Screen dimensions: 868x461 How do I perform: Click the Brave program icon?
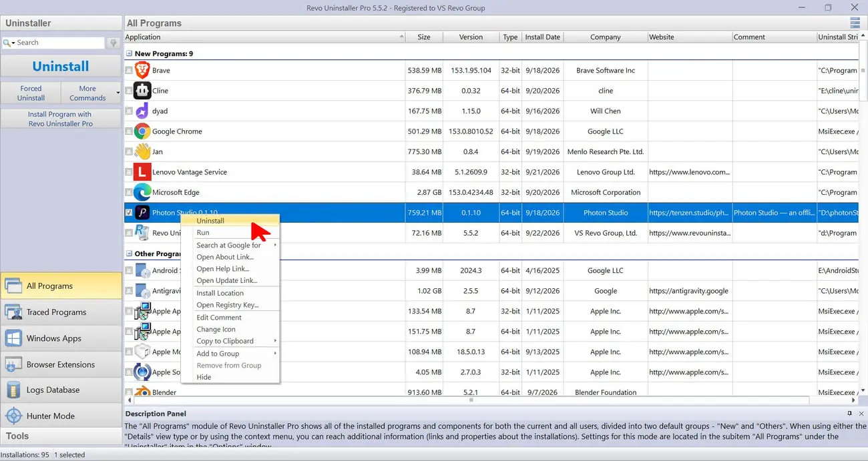(142, 70)
